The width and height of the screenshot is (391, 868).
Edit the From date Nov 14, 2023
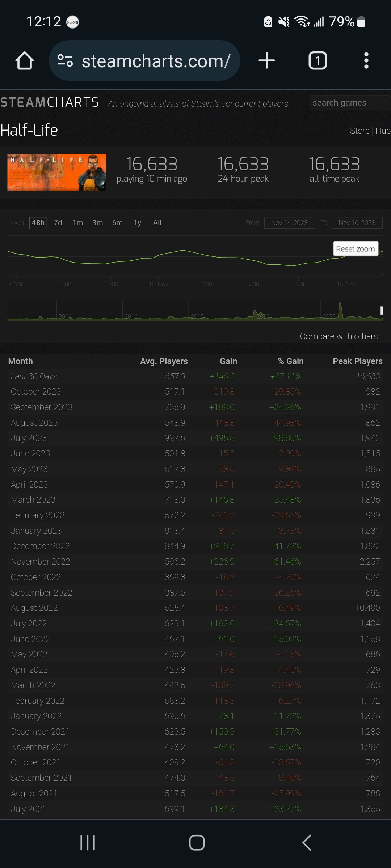(x=289, y=223)
